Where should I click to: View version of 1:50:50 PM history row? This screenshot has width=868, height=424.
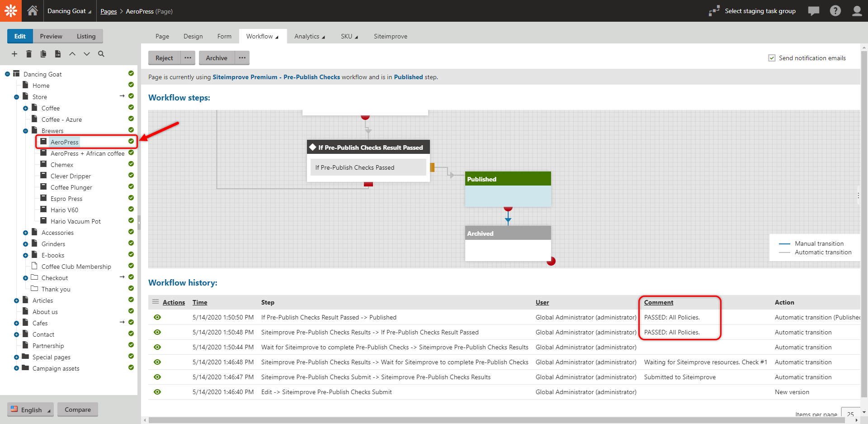click(x=157, y=317)
